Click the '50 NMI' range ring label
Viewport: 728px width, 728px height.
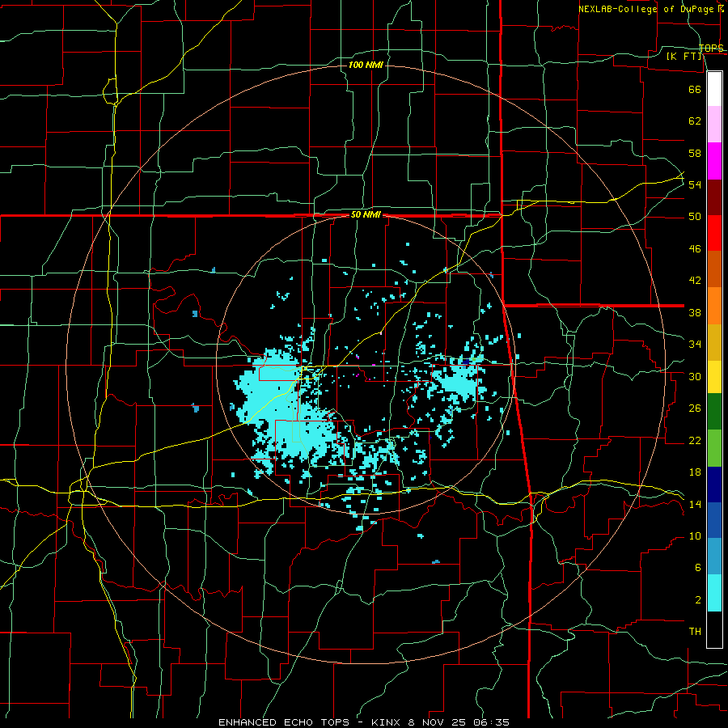click(366, 214)
